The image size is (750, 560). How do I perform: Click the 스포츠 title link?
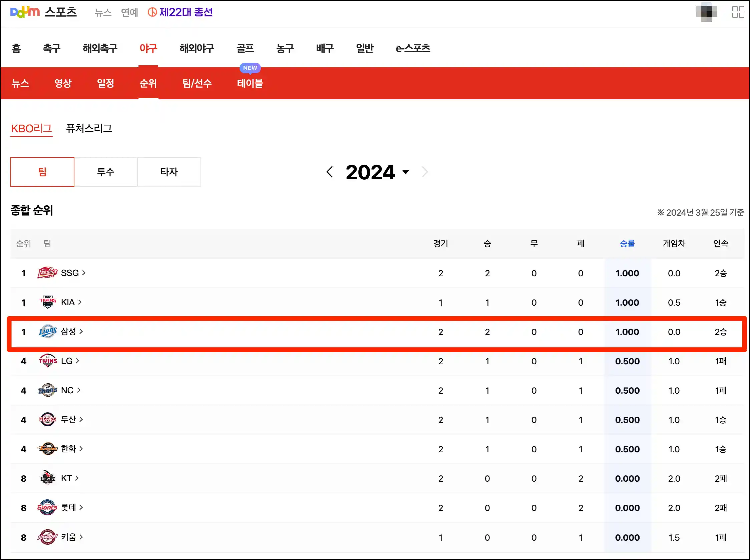click(61, 12)
